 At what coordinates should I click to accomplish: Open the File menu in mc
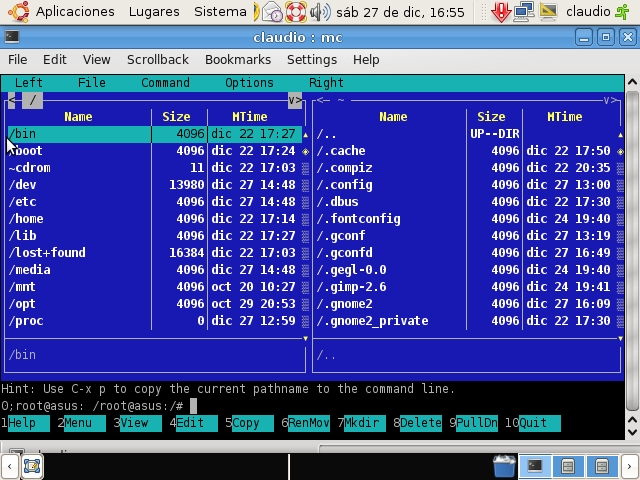click(x=92, y=83)
